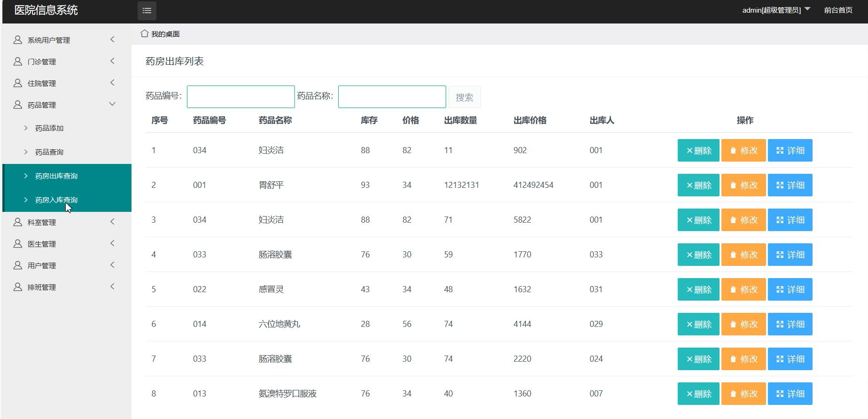Delete the 胃舒平 row
Screen dimensions: 868x419
tap(698, 185)
